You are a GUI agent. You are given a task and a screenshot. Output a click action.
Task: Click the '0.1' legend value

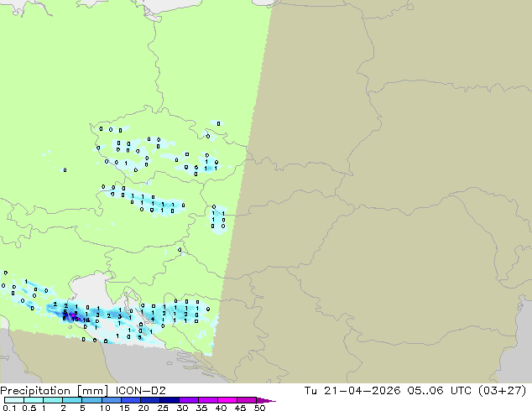click(x=9, y=408)
